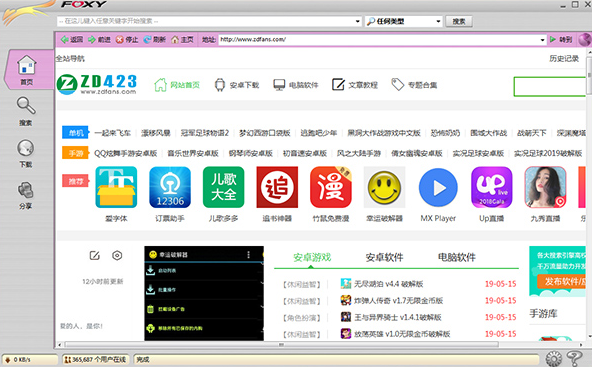The height and width of the screenshot is (367, 592).
Task: Open 文章教程 navigation item
Action: [x=355, y=85]
